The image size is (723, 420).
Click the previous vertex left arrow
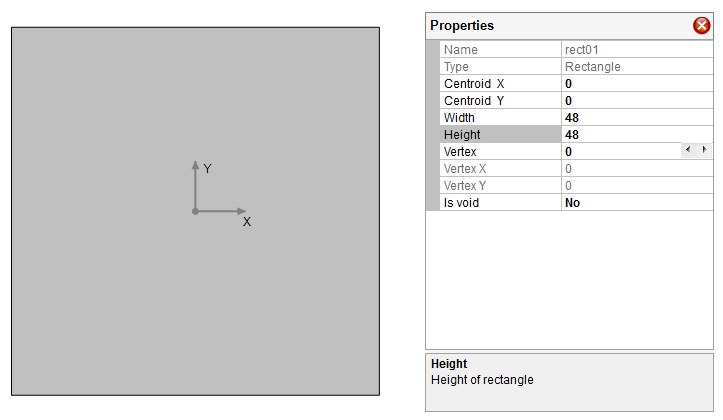click(x=688, y=149)
